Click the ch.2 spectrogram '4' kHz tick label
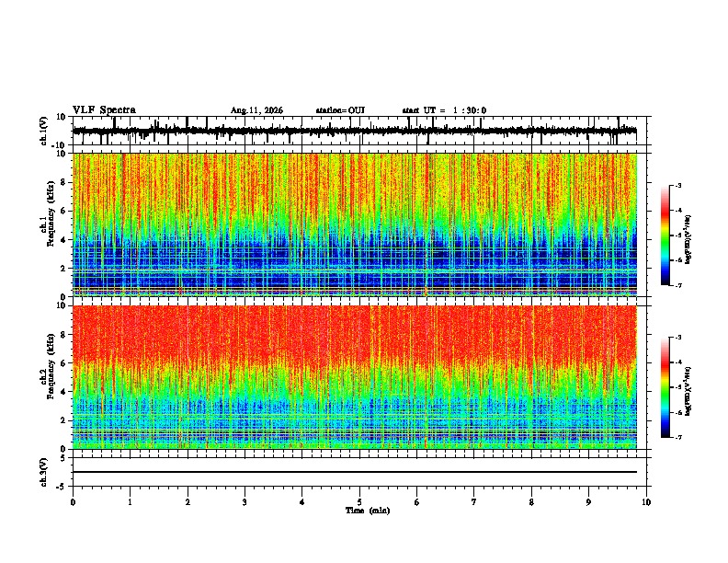 (x=63, y=392)
